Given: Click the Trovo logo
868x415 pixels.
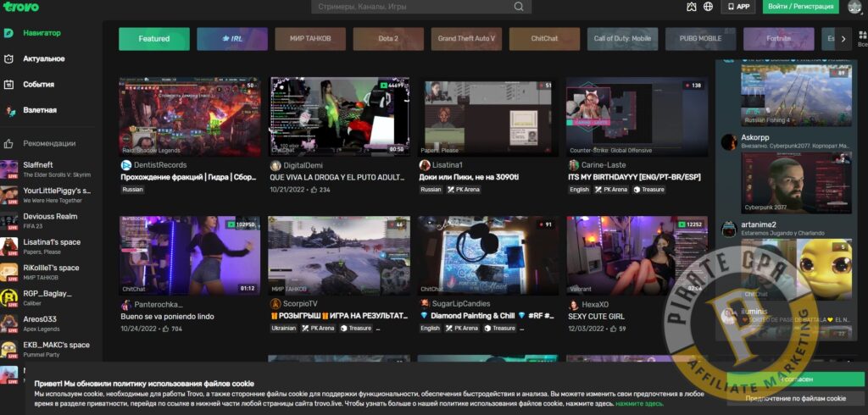Looking at the screenshot, I should coord(20,7).
